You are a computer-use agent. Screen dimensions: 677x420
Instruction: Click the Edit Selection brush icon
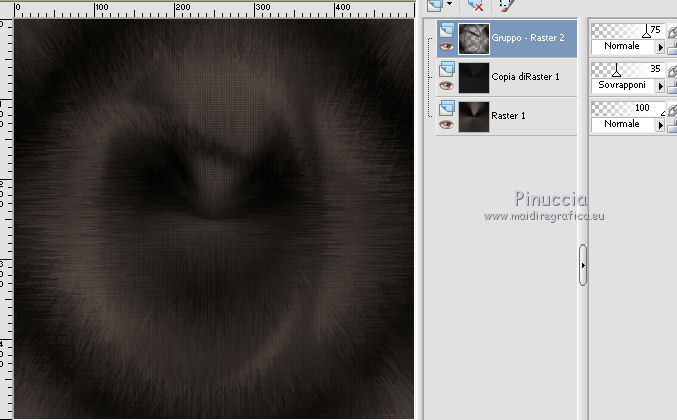pos(506,5)
